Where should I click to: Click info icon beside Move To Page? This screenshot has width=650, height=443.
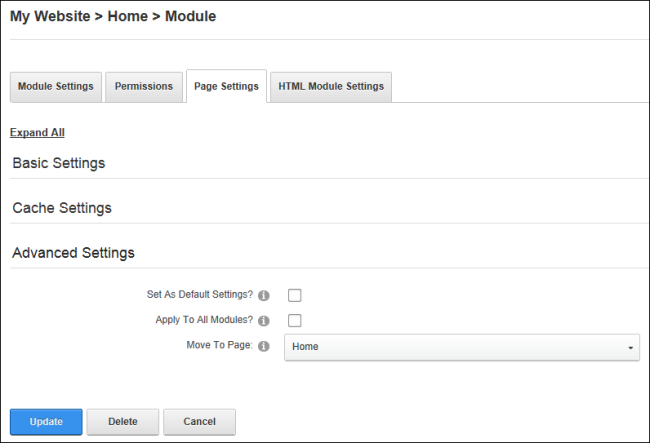pos(264,346)
